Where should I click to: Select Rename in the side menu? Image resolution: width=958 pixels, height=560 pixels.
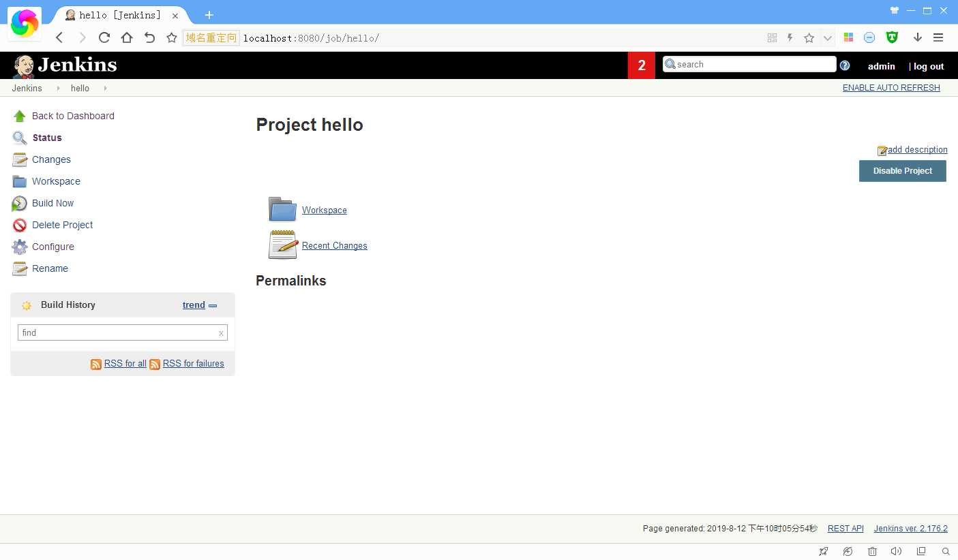pyautogui.click(x=50, y=268)
